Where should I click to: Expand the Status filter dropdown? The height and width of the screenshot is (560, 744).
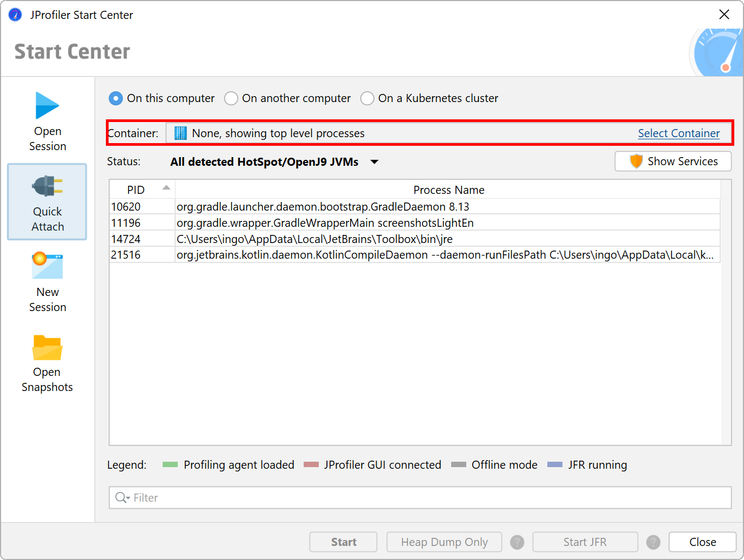pos(274,162)
